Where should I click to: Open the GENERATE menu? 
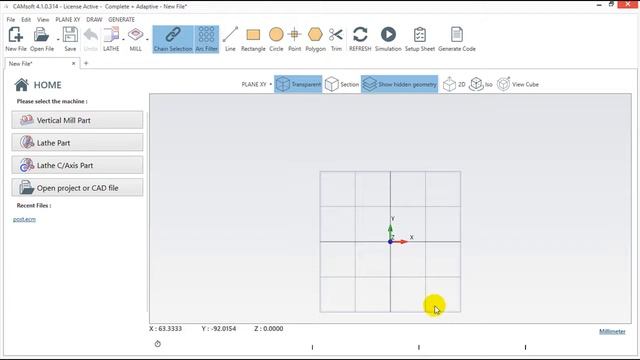122,20
